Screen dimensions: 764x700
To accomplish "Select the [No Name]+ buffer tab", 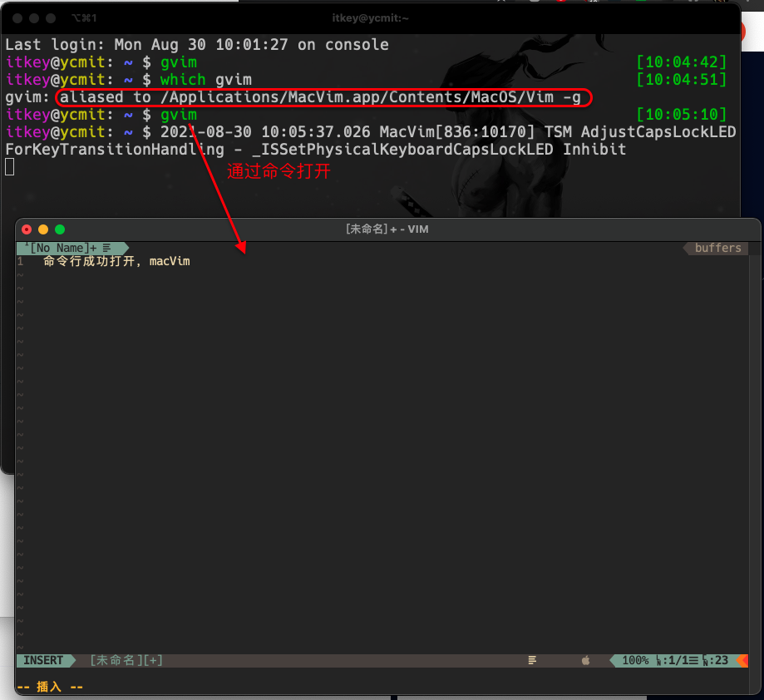I will pos(72,248).
